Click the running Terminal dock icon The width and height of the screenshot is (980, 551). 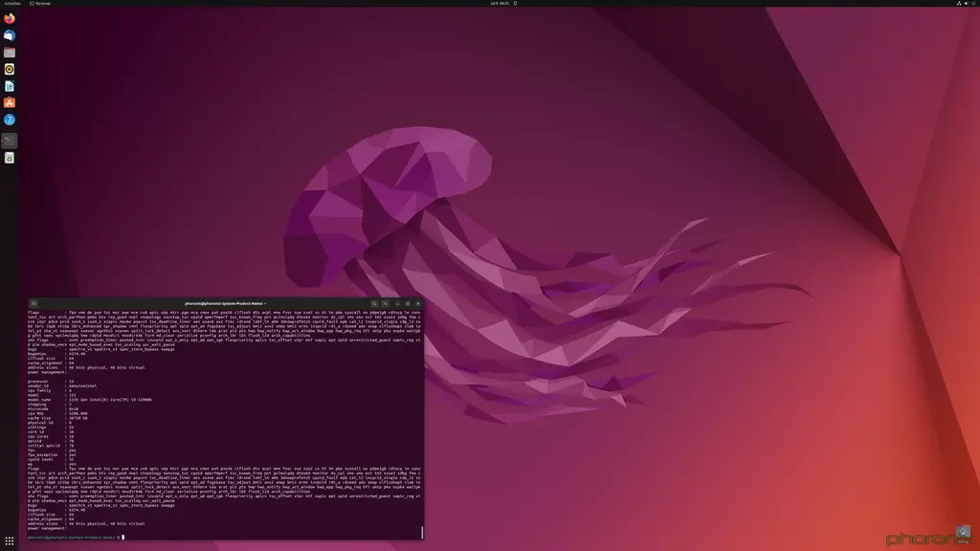(x=10, y=140)
